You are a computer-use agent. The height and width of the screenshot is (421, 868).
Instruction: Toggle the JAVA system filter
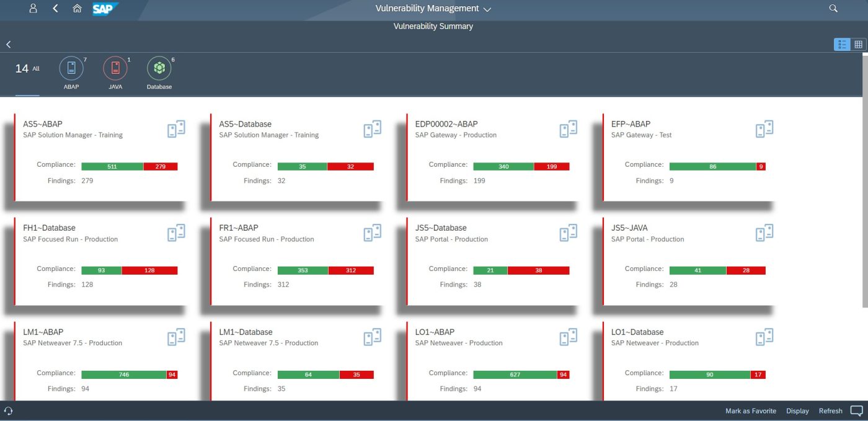pyautogui.click(x=115, y=69)
